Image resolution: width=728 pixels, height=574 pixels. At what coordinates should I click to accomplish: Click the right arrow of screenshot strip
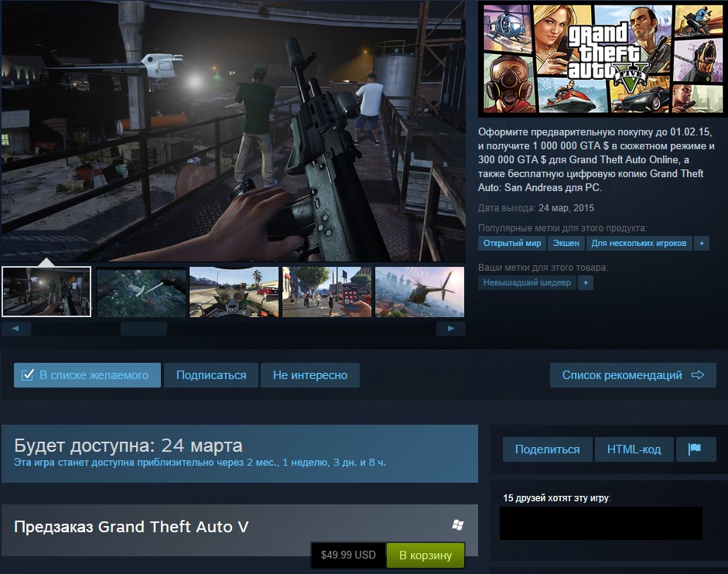click(451, 328)
